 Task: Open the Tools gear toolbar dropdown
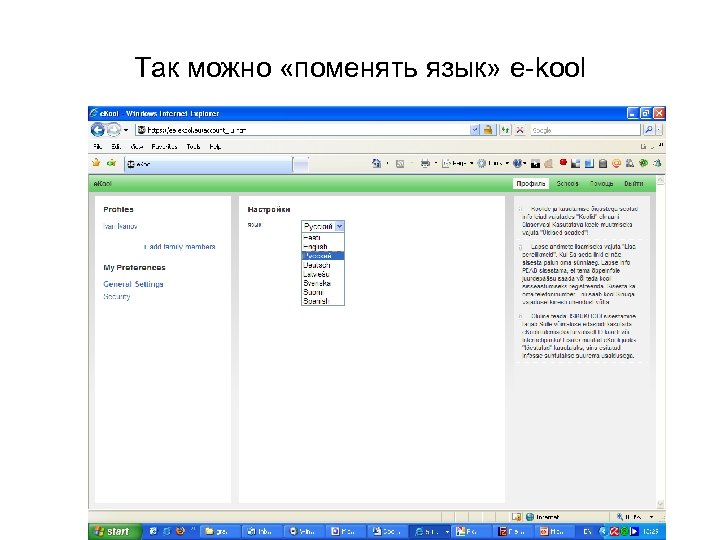pos(493,163)
